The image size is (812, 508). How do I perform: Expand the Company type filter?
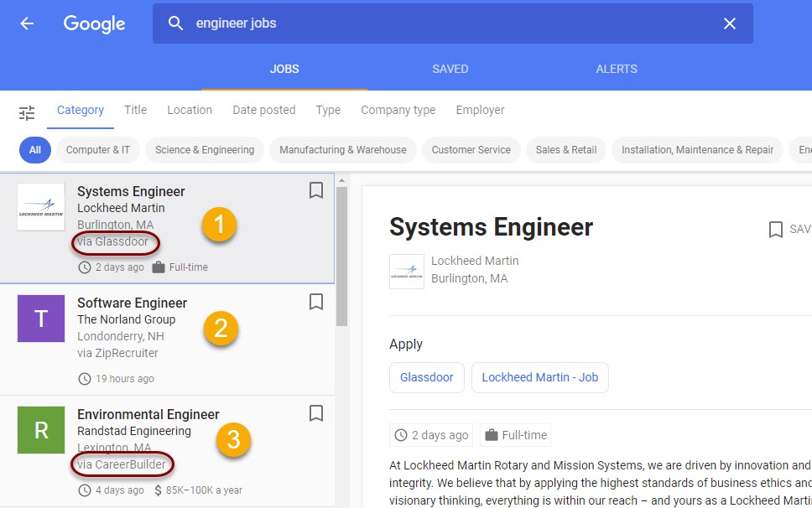click(x=398, y=110)
